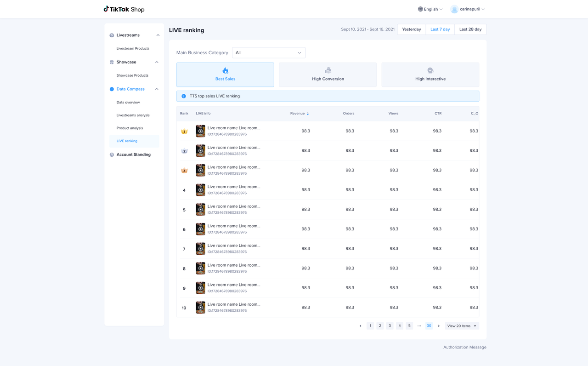588x366 pixels.
Task: Click the Account Standing sidebar icon
Action: [x=112, y=155]
